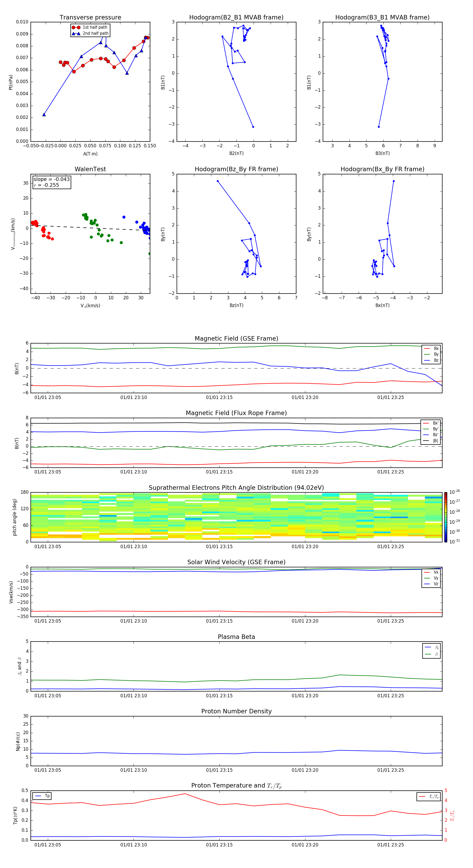This screenshot has height=868, width=473.
Task: Click the '1st half path' legend entry
Action: click(90, 27)
